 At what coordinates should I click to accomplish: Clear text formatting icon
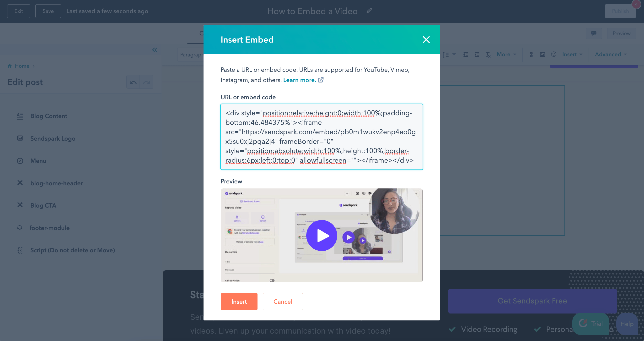pos(488,55)
